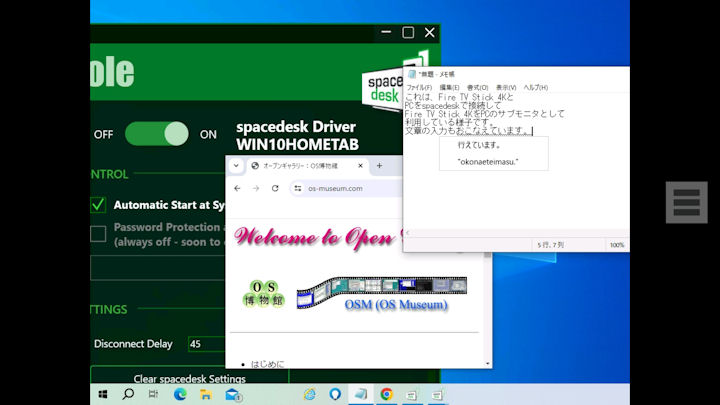Click the first spacedesk taskbar icon

[412, 394]
